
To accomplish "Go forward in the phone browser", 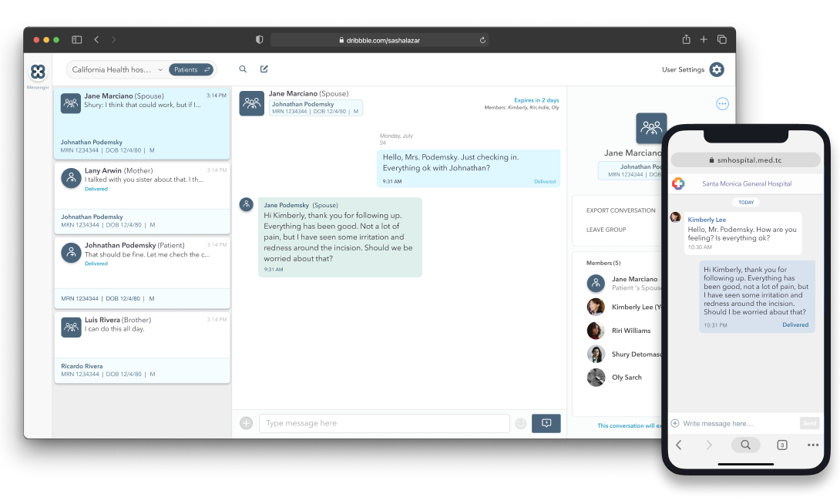I will click(709, 445).
